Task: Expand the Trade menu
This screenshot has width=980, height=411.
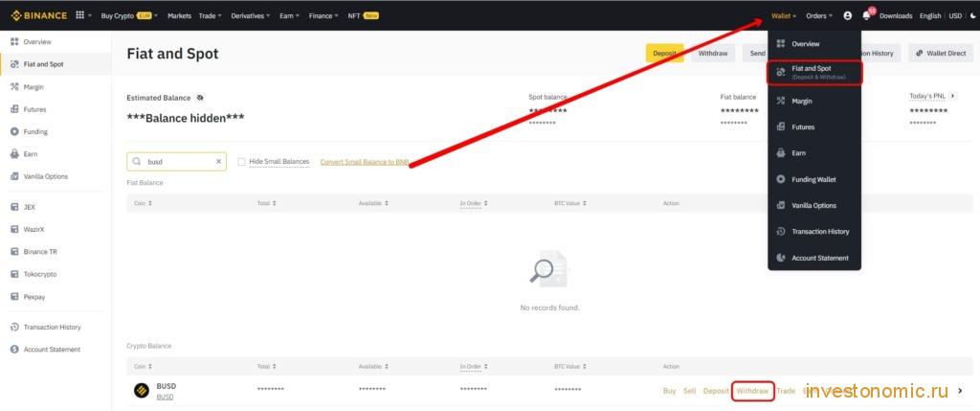Action: [211, 15]
